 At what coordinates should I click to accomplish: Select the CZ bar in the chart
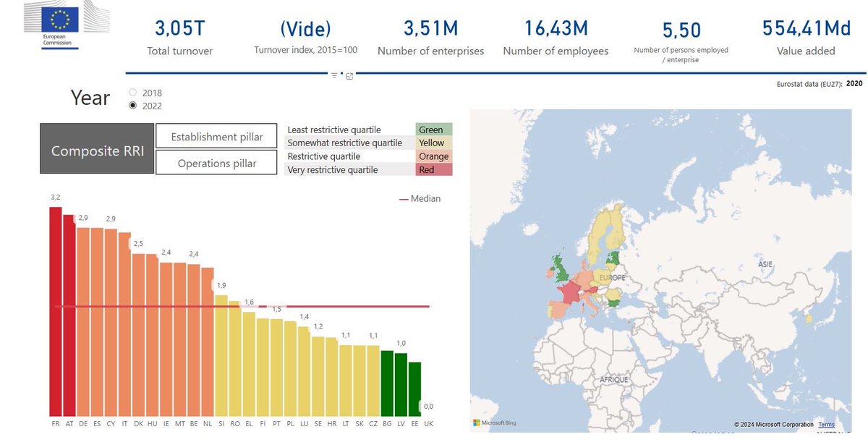[373, 381]
